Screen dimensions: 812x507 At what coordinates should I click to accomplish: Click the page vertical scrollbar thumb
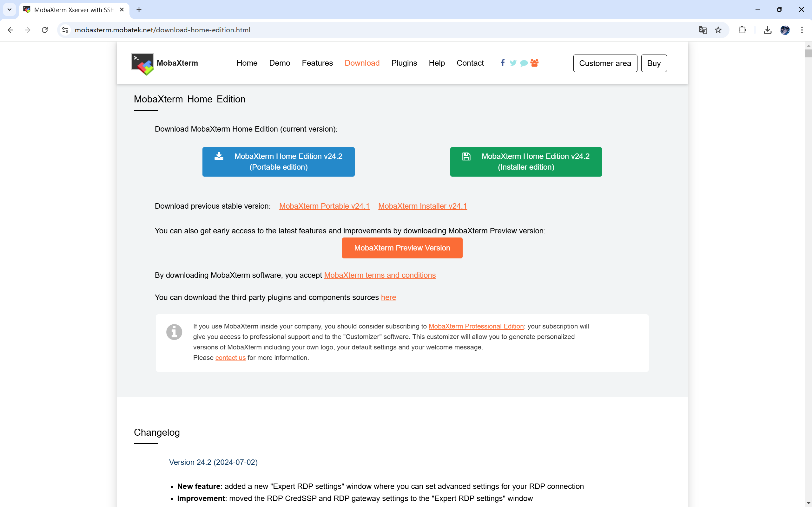tap(808, 53)
